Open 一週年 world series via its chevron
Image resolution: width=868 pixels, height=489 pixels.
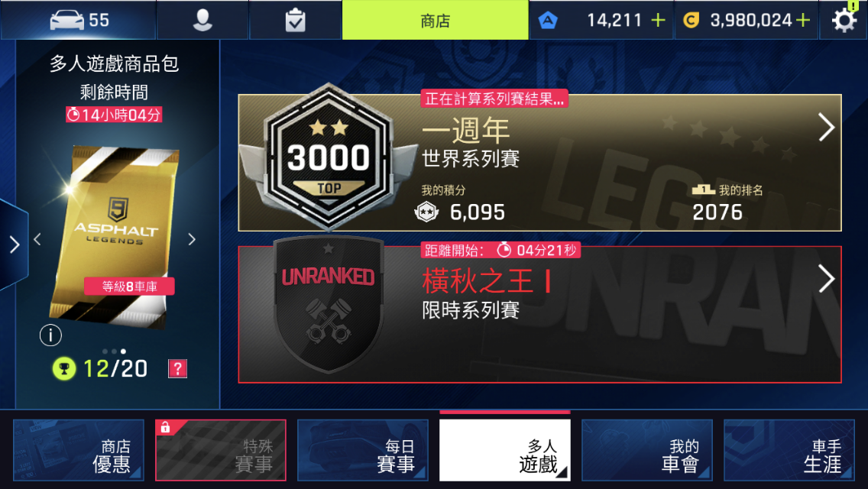point(826,128)
